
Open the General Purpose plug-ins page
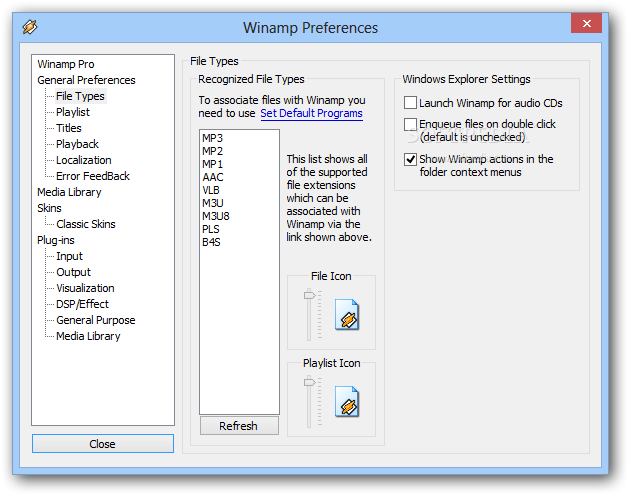[x=95, y=320]
